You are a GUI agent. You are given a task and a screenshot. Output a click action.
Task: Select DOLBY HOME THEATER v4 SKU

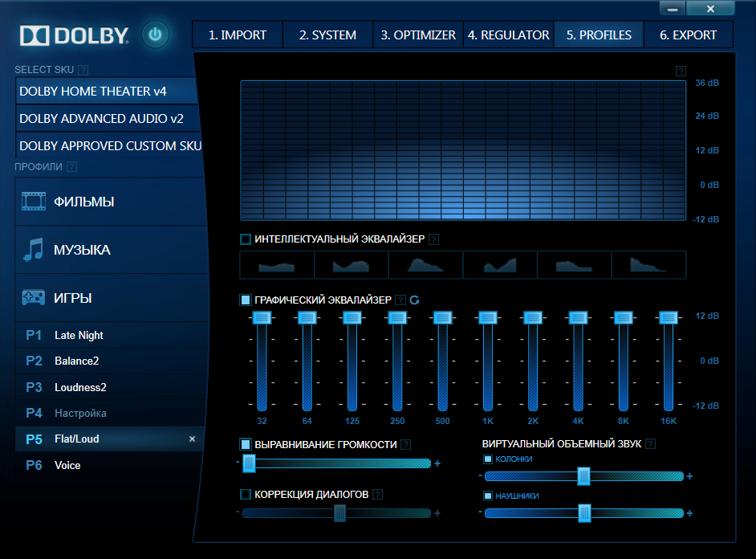(107, 91)
